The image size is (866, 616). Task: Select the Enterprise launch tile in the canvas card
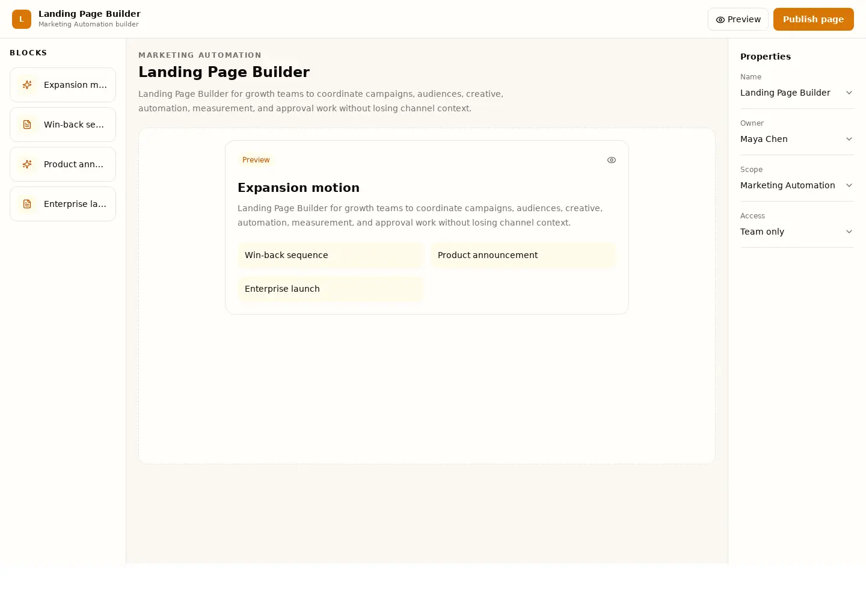click(x=331, y=289)
